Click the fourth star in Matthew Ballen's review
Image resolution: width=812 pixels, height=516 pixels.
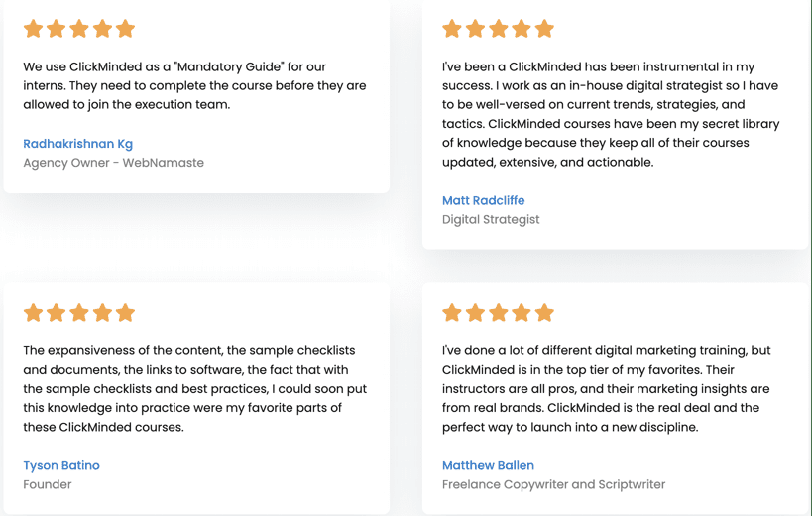(x=522, y=313)
